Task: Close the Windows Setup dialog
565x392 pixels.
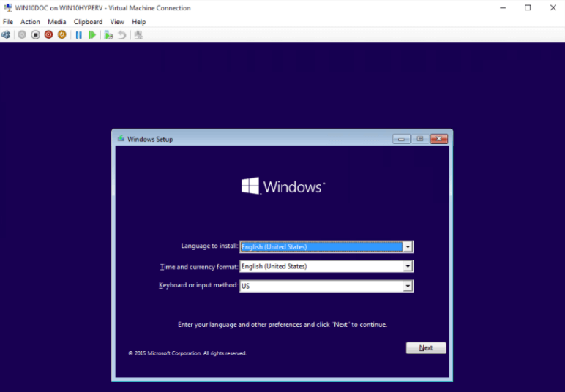Action: 439,139
